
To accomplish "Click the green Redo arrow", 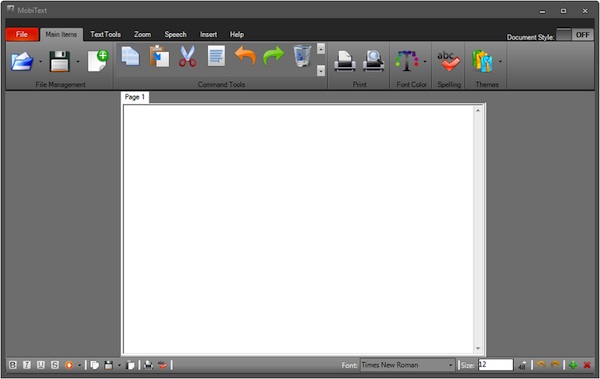I will [x=274, y=56].
